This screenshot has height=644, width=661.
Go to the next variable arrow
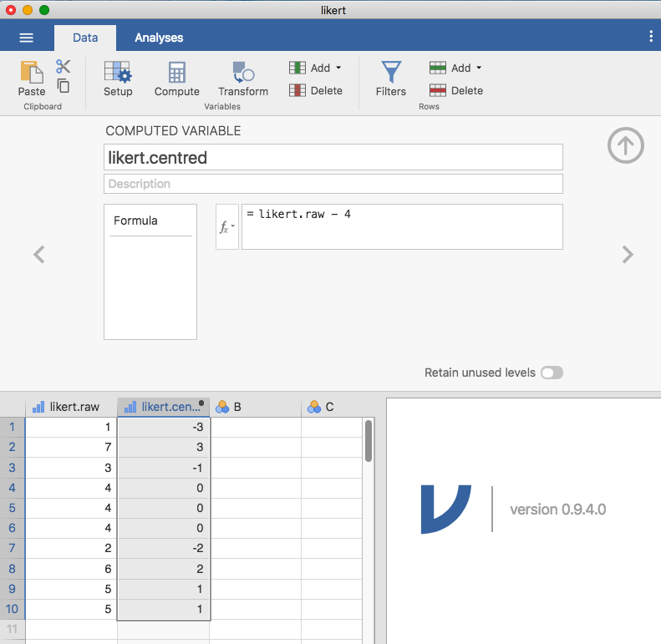[628, 255]
